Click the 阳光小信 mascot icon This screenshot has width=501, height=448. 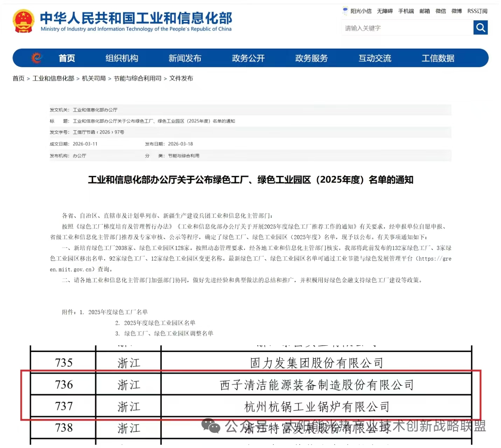(x=345, y=11)
